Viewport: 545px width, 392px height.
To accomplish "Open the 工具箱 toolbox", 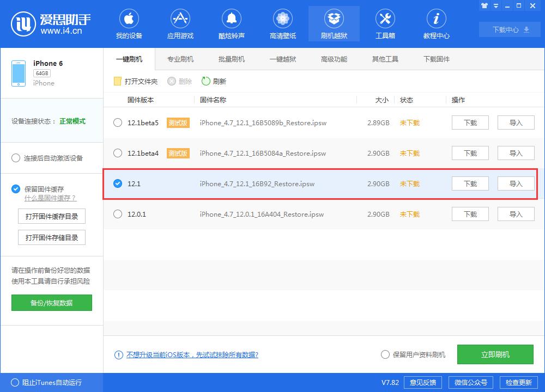I will point(385,23).
